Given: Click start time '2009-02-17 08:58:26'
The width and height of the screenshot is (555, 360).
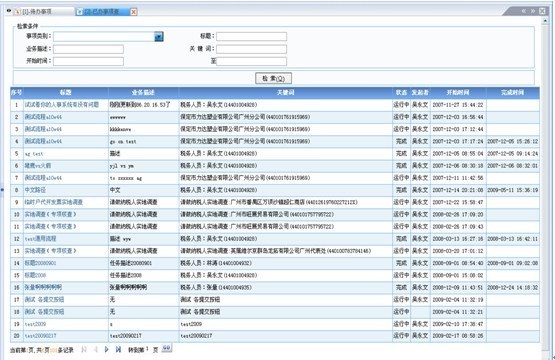Looking at the screenshot, I should coord(458,336).
